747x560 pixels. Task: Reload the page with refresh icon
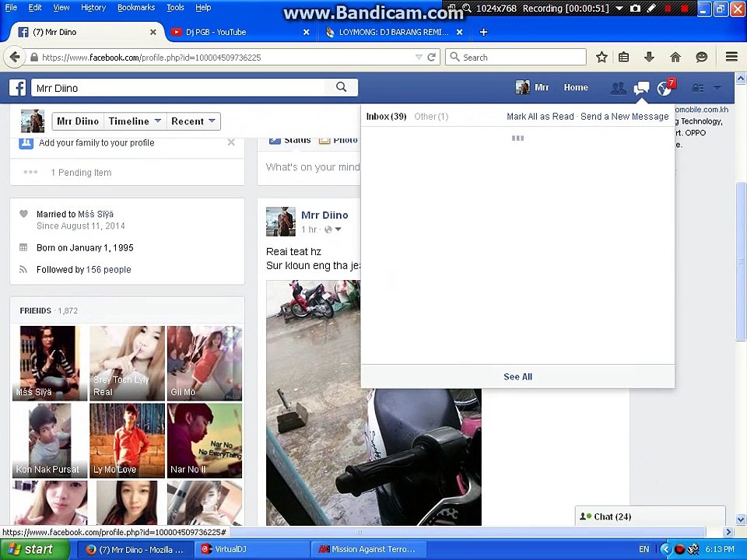pyautogui.click(x=432, y=57)
